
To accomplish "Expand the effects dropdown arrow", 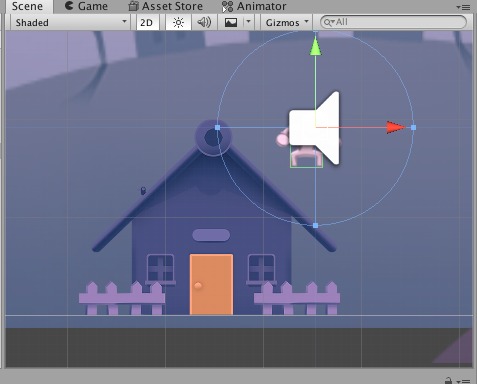I will (x=248, y=22).
